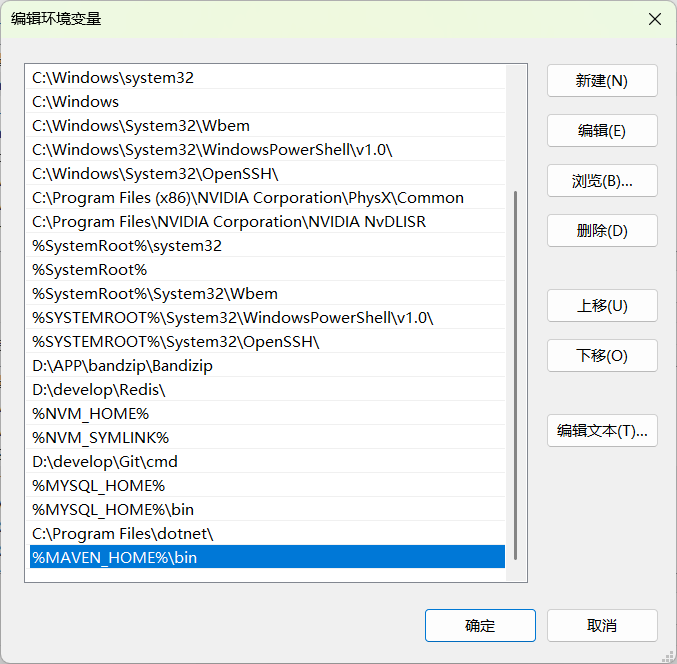Select %SystemRoot%\System32\Wbem entry
Image resolution: width=677 pixels, height=664 pixels.
point(267,294)
